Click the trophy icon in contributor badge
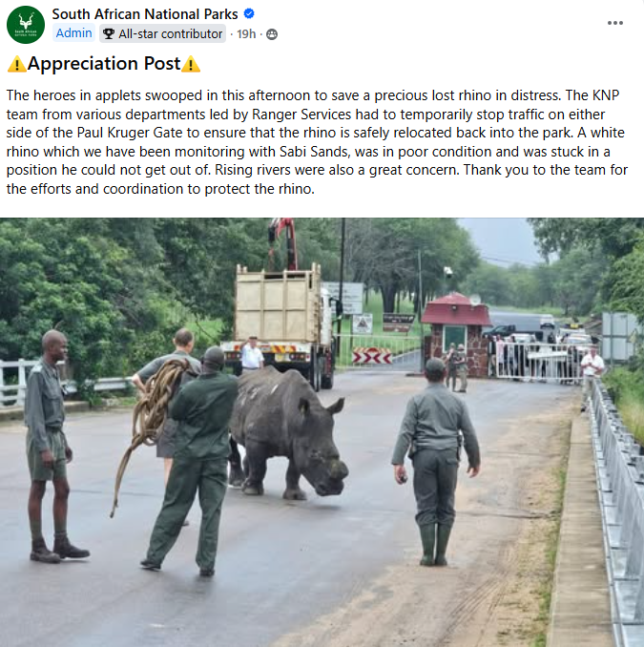Screen dimensions: 644x647 click(x=110, y=34)
